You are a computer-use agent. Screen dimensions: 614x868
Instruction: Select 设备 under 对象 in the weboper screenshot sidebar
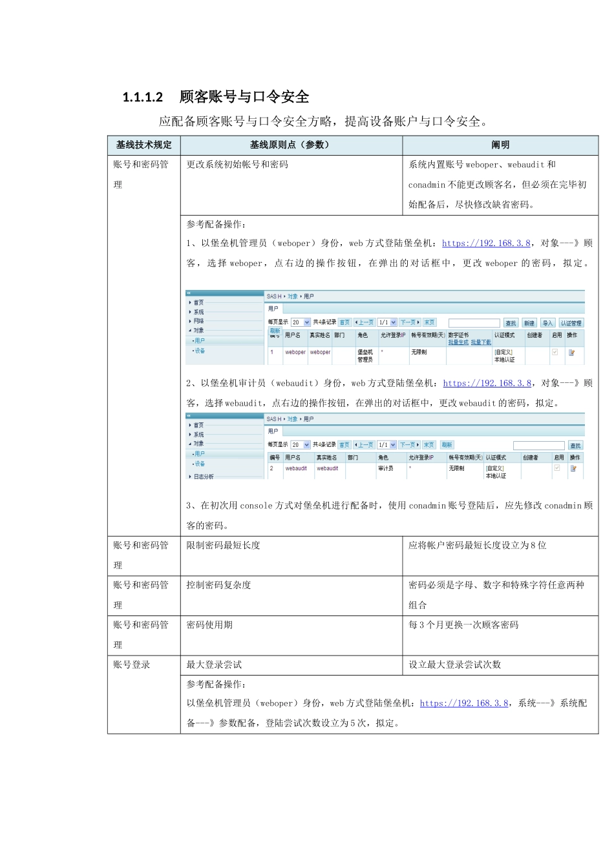coord(199,351)
